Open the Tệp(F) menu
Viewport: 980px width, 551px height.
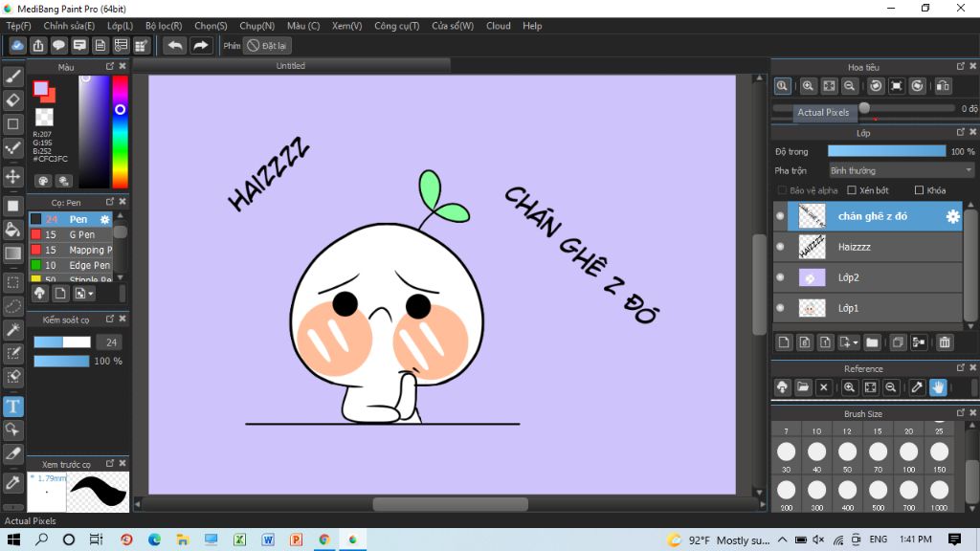click(19, 26)
